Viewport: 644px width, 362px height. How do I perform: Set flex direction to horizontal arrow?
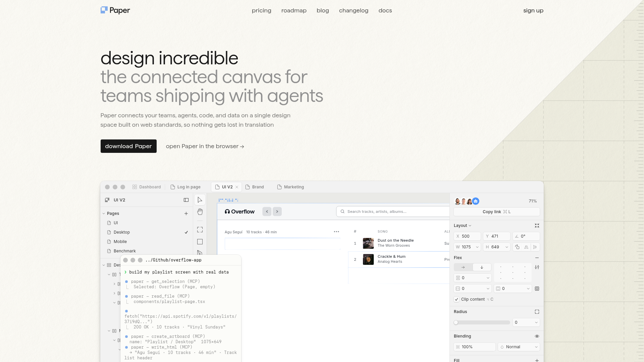pyautogui.click(x=463, y=267)
